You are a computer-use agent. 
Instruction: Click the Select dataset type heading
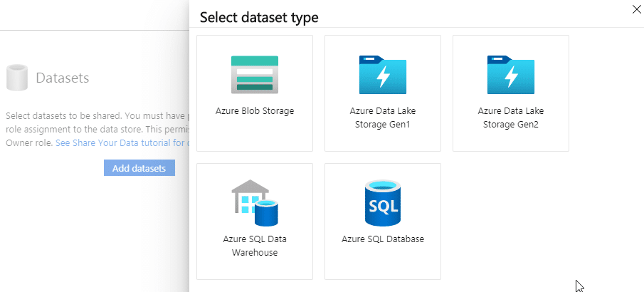coord(259,18)
